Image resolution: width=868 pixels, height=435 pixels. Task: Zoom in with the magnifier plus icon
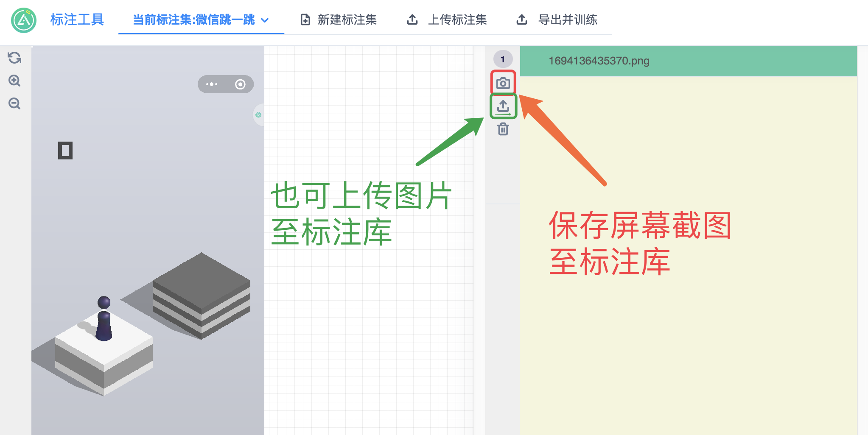click(x=15, y=81)
